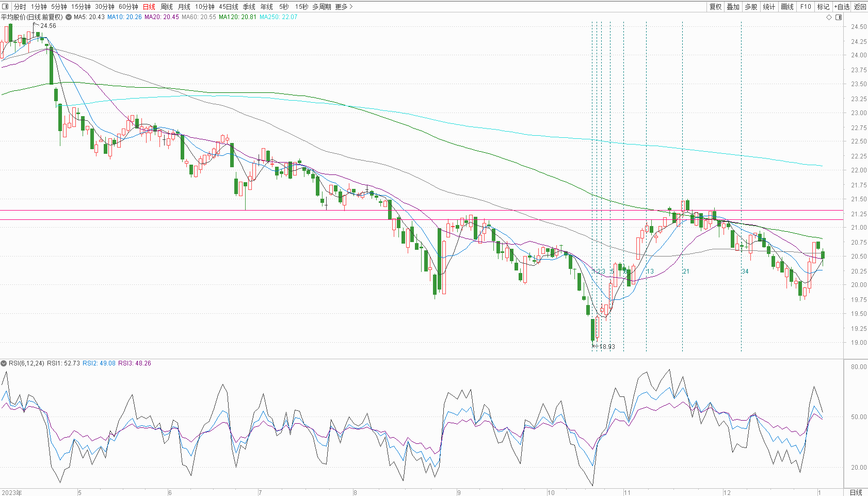Select the 15秒 period tab
Viewport: 868px width, 496px height.
(x=301, y=7)
